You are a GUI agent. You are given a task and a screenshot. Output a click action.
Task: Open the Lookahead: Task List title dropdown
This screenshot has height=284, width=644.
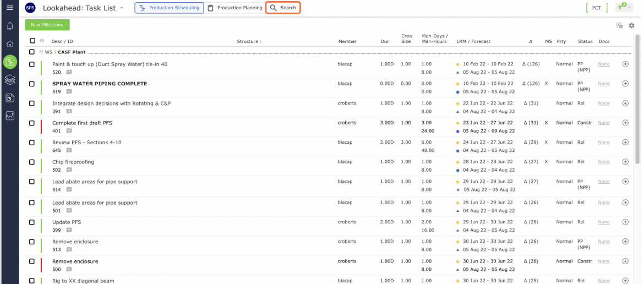[x=122, y=8]
